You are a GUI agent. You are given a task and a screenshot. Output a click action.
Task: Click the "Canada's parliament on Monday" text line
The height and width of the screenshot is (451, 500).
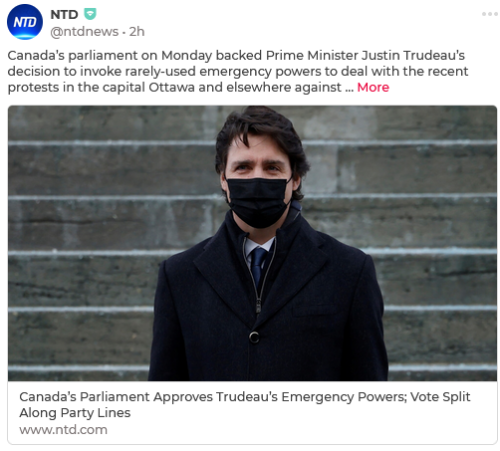tap(236, 55)
